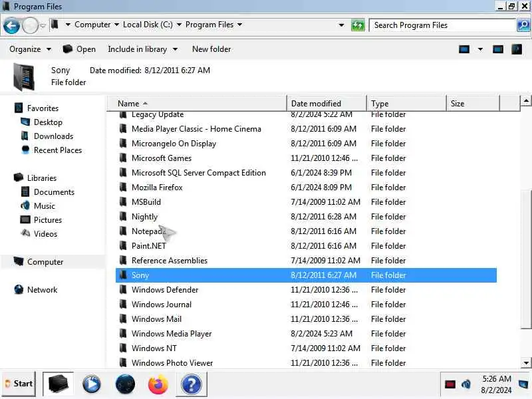
Task: Open the Program Files breadcrumb arrow
Action: tap(240, 25)
